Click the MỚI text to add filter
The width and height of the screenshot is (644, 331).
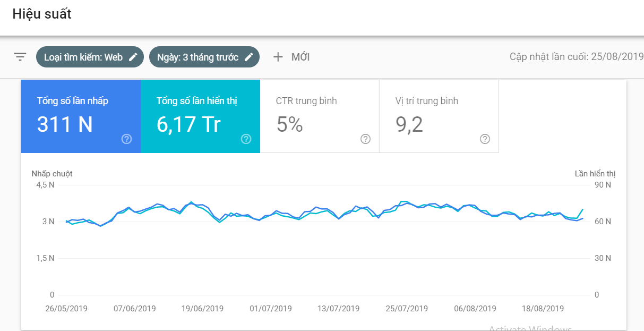300,57
